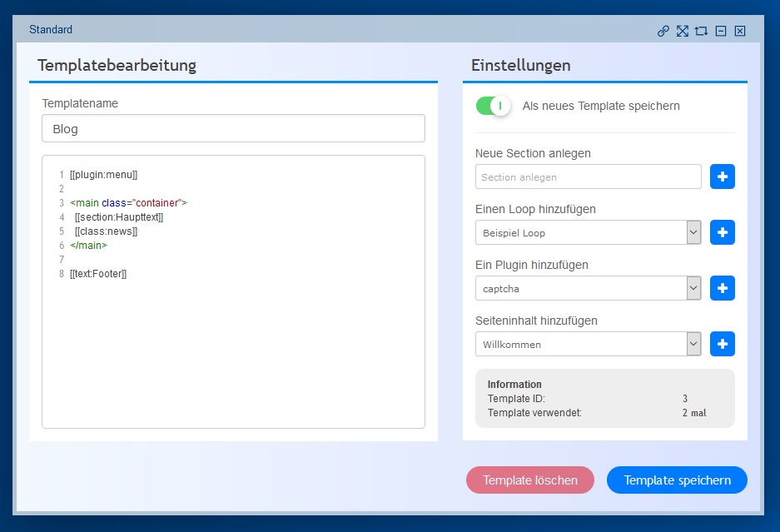Minimize the Standard window
The width and height of the screenshot is (780, 532).
(x=721, y=32)
